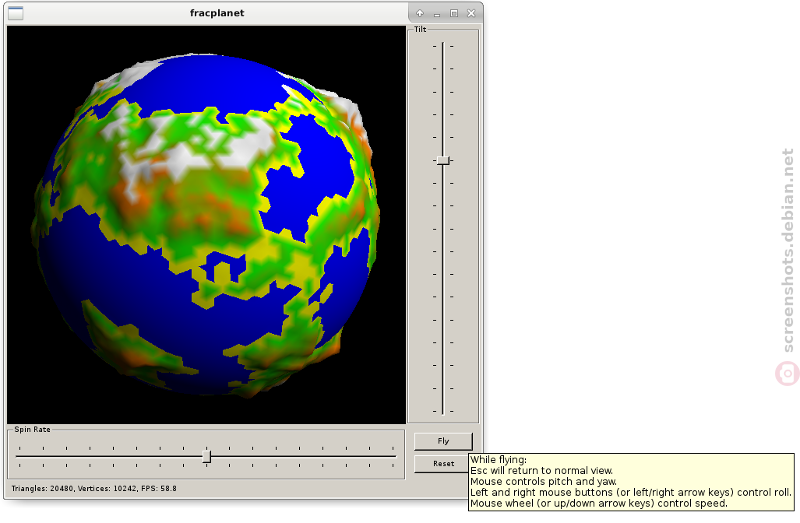
Task: Click the Tilt slider handle
Action: tap(443, 160)
